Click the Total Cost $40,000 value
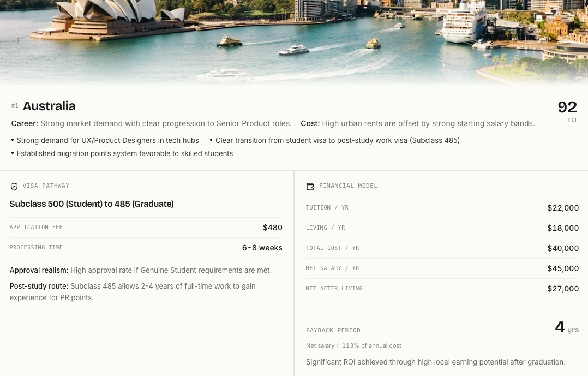Screen dimensions: 588x376 pos(563,248)
